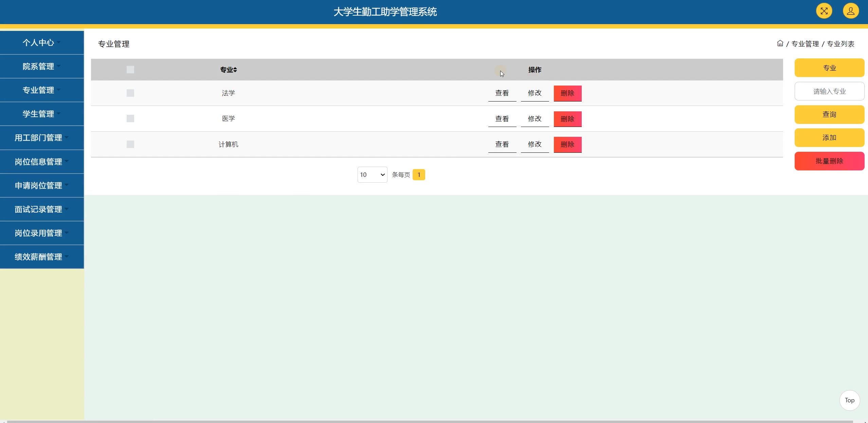
Task: Click the red 批量删除 button
Action: click(829, 161)
